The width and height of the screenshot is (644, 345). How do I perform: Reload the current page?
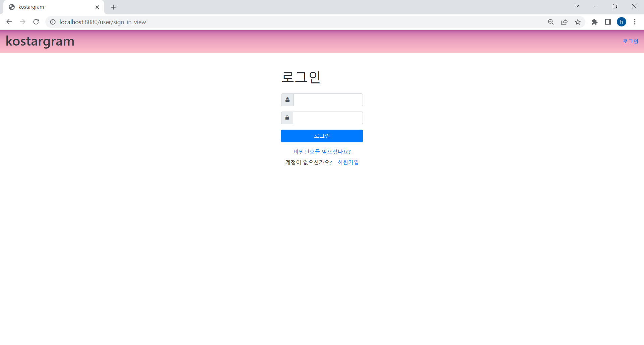[36, 22]
